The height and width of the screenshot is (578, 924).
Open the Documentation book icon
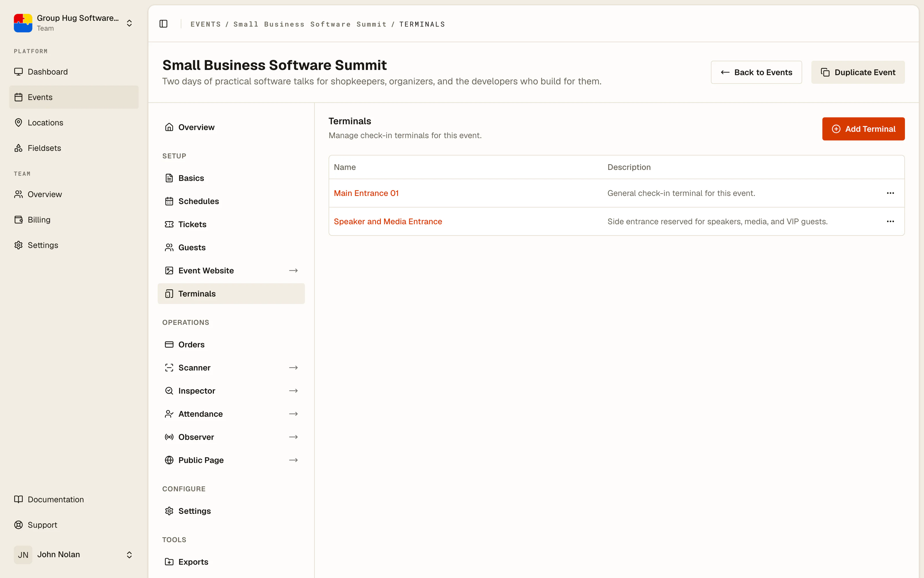(18, 499)
